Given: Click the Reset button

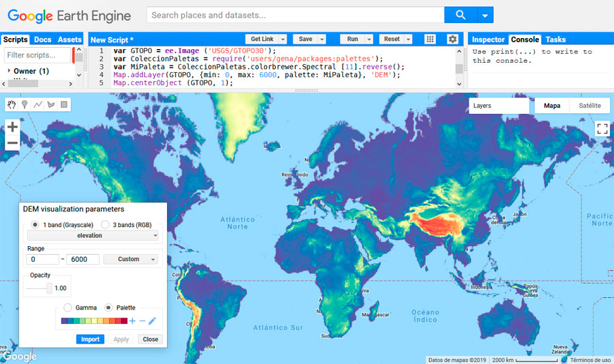Looking at the screenshot, I should [392, 39].
